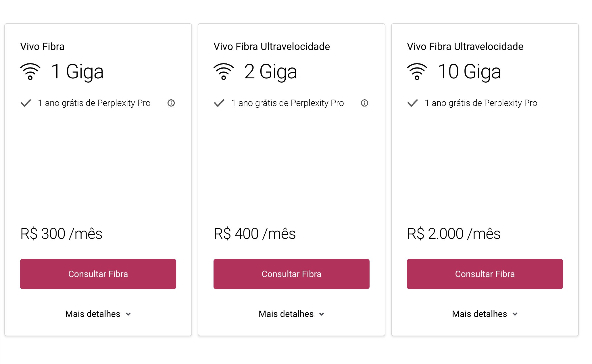The width and height of the screenshot is (592, 364).
Task: Expand Mais detalhes for the 2 Giga plan
Action: [291, 314]
